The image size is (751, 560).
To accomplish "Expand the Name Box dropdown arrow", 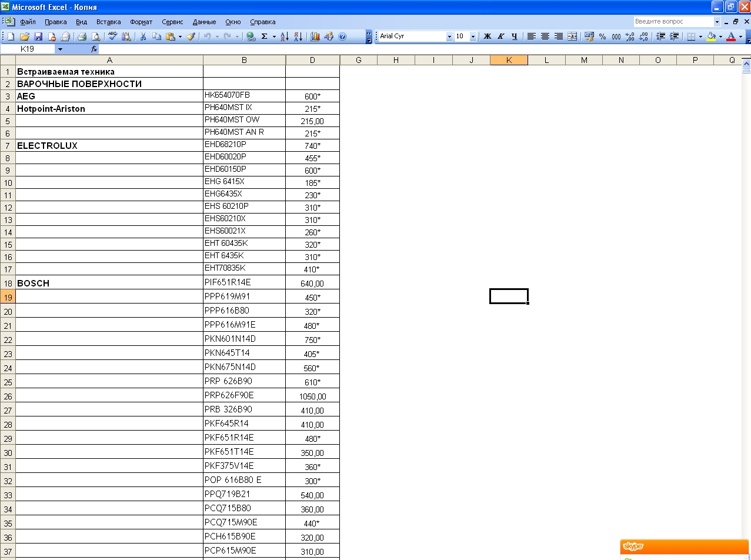I will (60, 49).
